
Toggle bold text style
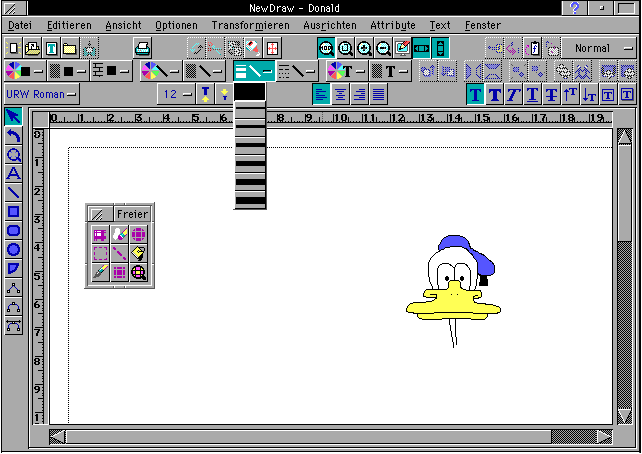pos(494,95)
